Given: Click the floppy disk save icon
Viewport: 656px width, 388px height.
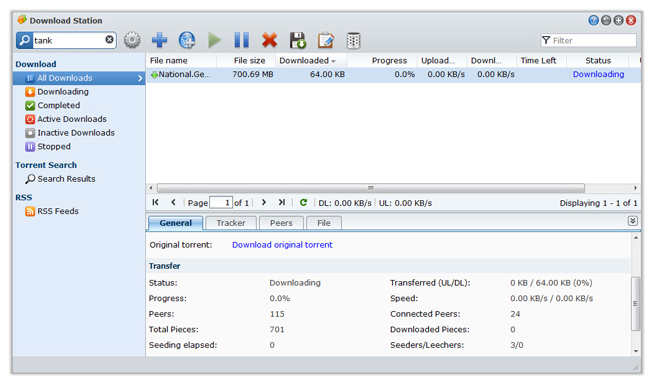Looking at the screenshot, I should 297,40.
